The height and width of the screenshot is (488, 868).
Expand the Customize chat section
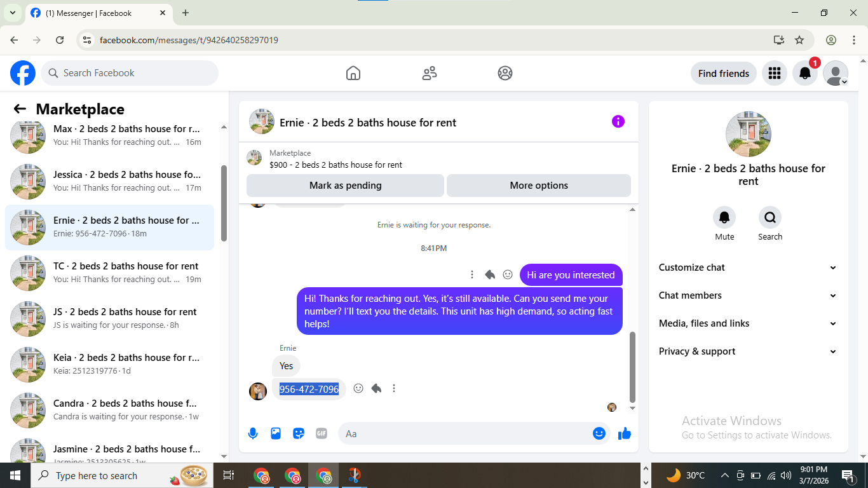click(748, 268)
